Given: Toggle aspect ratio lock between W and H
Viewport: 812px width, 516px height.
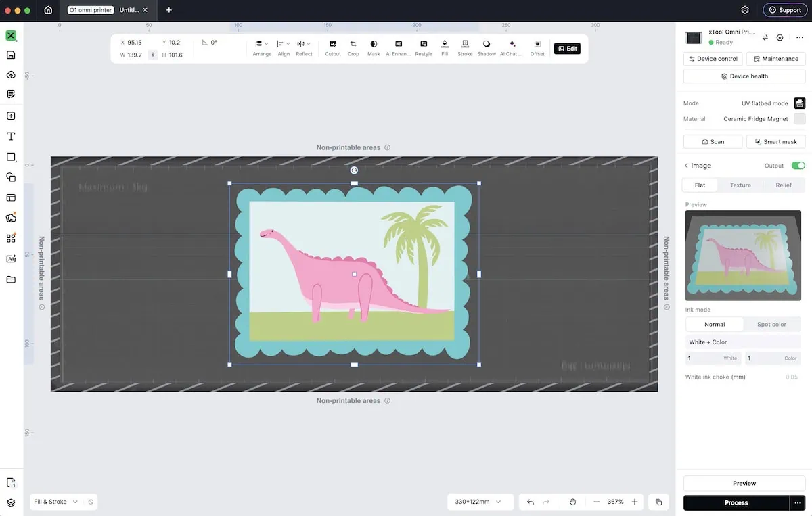Looking at the screenshot, I should click(153, 55).
